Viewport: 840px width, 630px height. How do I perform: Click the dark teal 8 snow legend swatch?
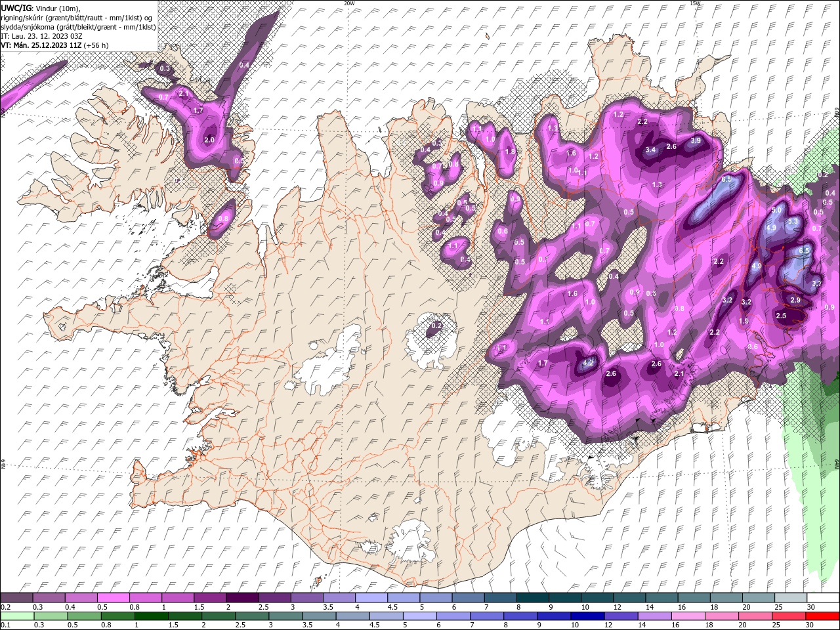[532, 598]
